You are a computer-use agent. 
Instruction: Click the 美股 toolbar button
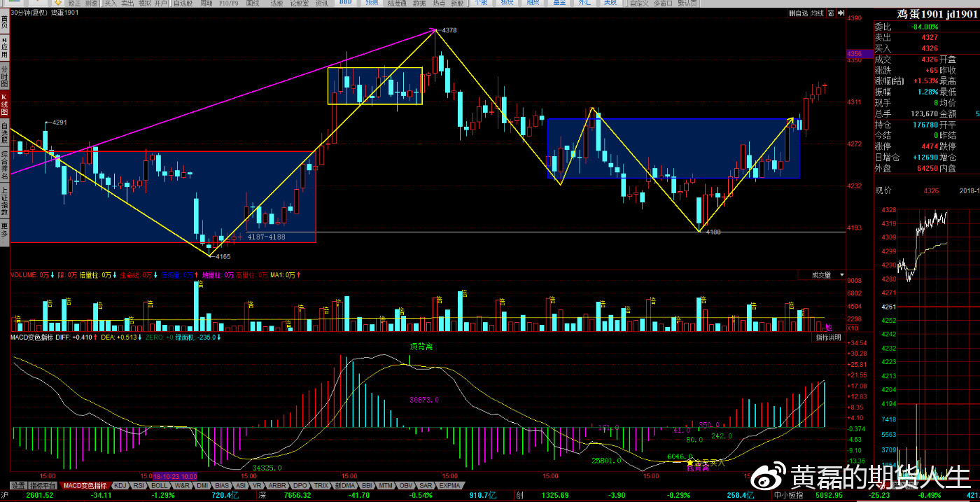click(610, 4)
